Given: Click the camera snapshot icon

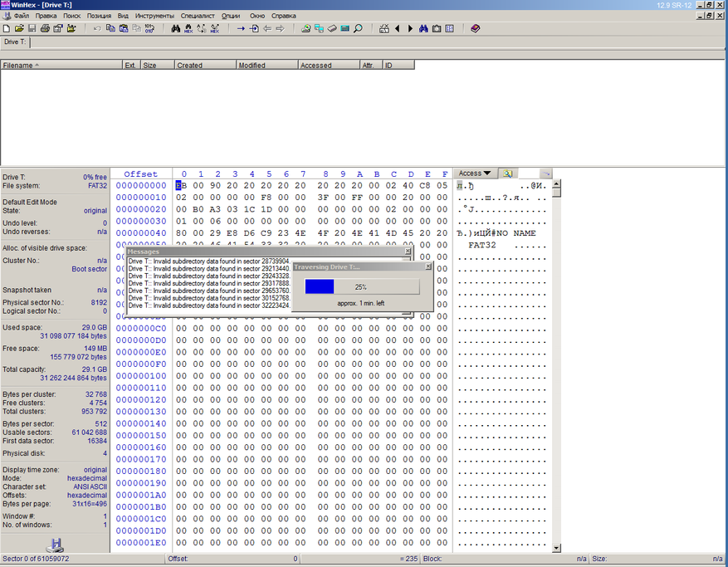Looking at the screenshot, I should pyautogui.click(x=437, y=28).
